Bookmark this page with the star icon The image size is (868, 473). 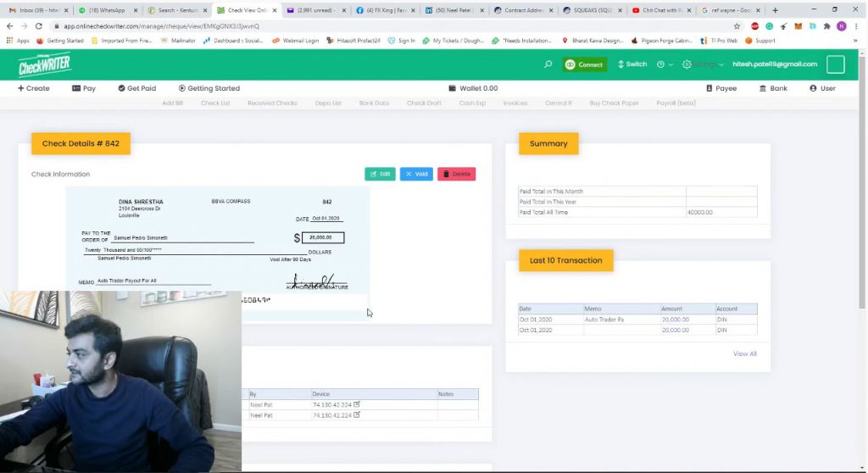tap(737, 26)
